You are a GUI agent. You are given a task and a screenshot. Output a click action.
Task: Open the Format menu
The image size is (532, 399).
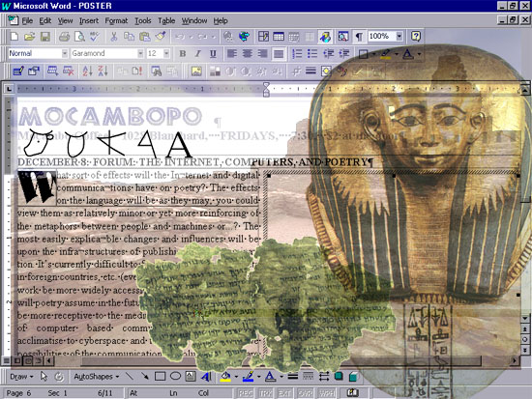[x=116, y=21]
